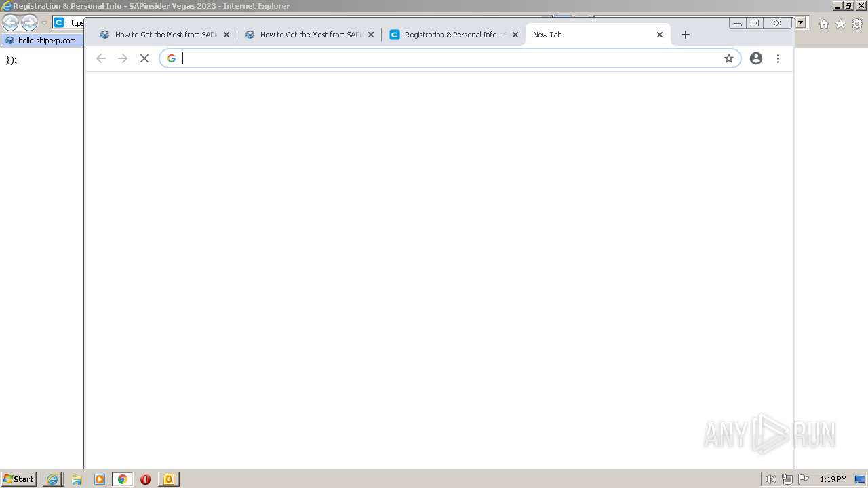Screen dimensions: 868x488
Task: Close the first 'How to Get the Most' tab
Action: pos(226,35)
